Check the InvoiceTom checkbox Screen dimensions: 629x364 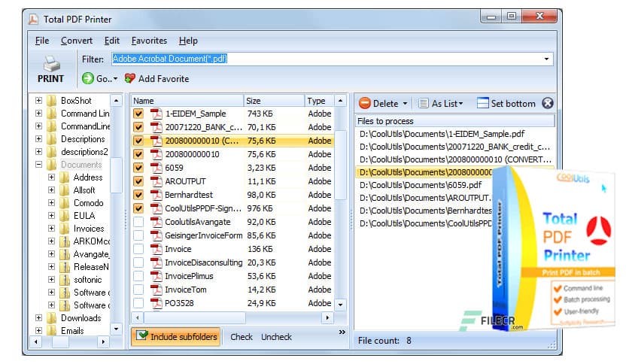point(138,290)
